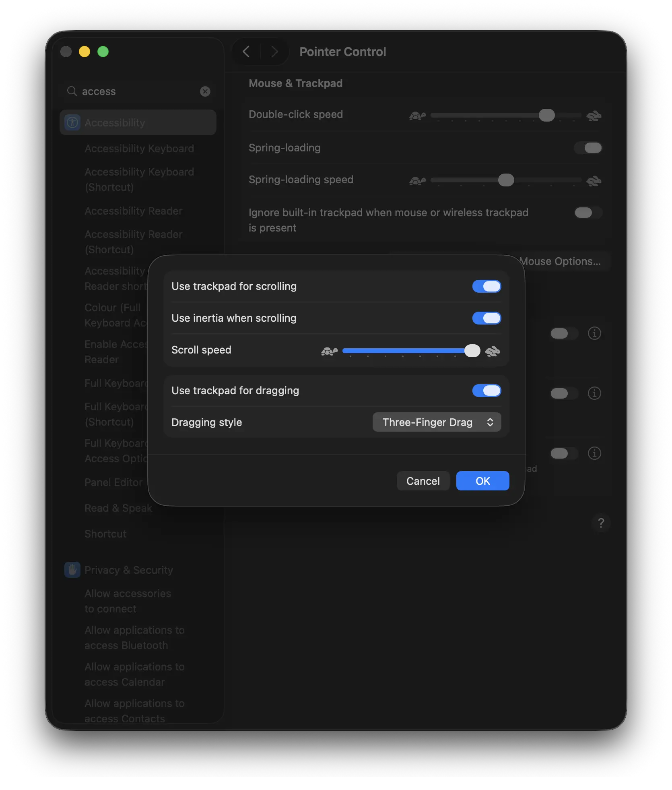Open the Dragging style dropdown
672x790 pixels.
pyautogui.click(x=437, y=422)
